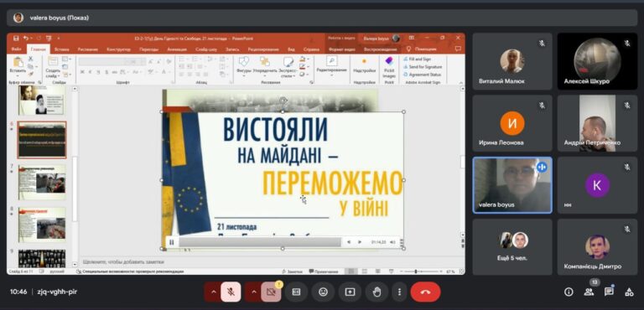Open microphone audio settings chevron
Image resolution: width=644 pixels, height=310 pixels.
coord(213,292)
